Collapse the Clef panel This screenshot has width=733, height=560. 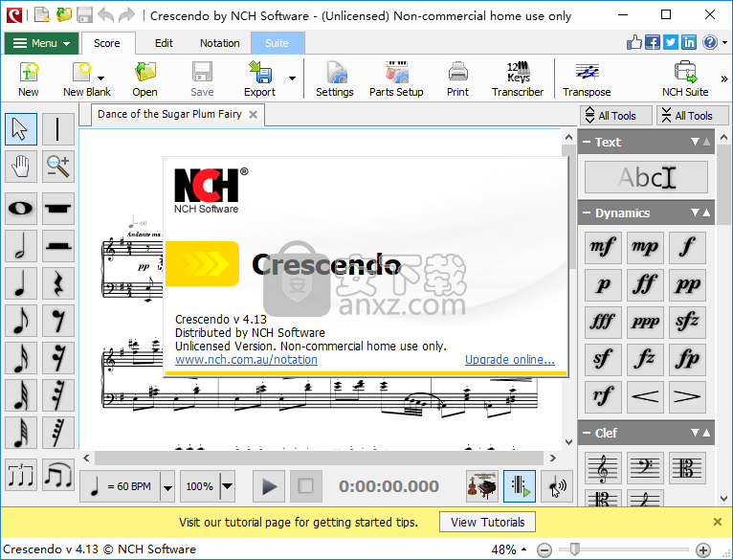pos(587,434)
